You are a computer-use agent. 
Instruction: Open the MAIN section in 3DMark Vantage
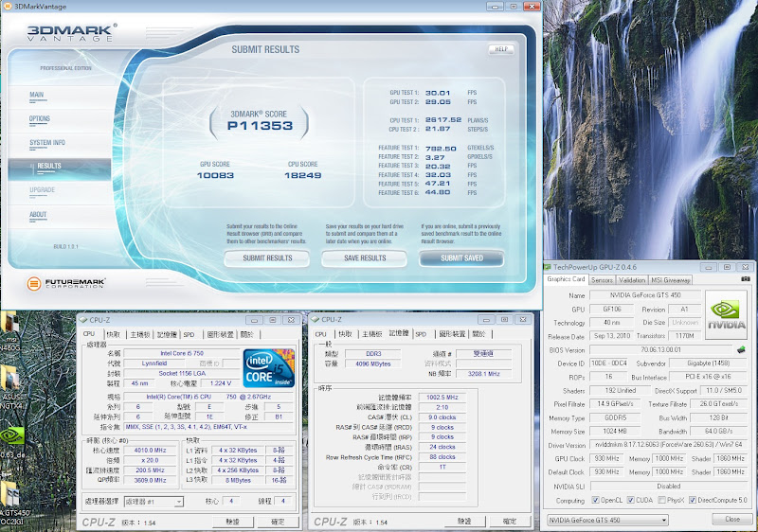click(x=37, y=95)
